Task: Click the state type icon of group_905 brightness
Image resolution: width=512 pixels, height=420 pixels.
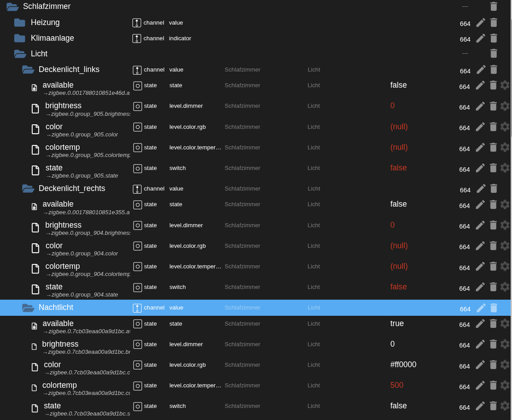Action: pyautogui.click(x=137, y=106)
